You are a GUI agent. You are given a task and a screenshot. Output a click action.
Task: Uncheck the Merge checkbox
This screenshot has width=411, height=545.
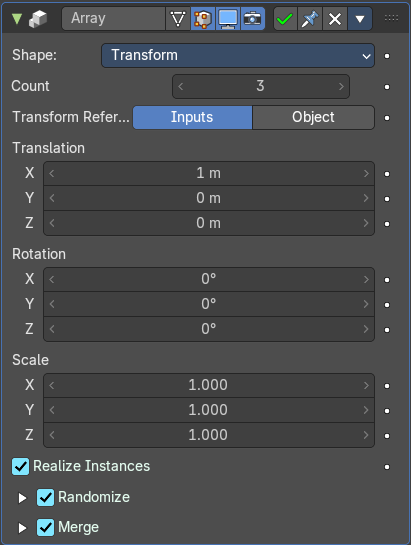point(46,528)
